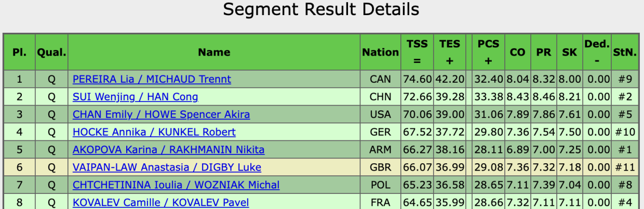Click CHTCHETININA Ioulia / WOZNIAK Michal link
The height and width of the screenshot is (209, 644).
click(x=176, y=185)
